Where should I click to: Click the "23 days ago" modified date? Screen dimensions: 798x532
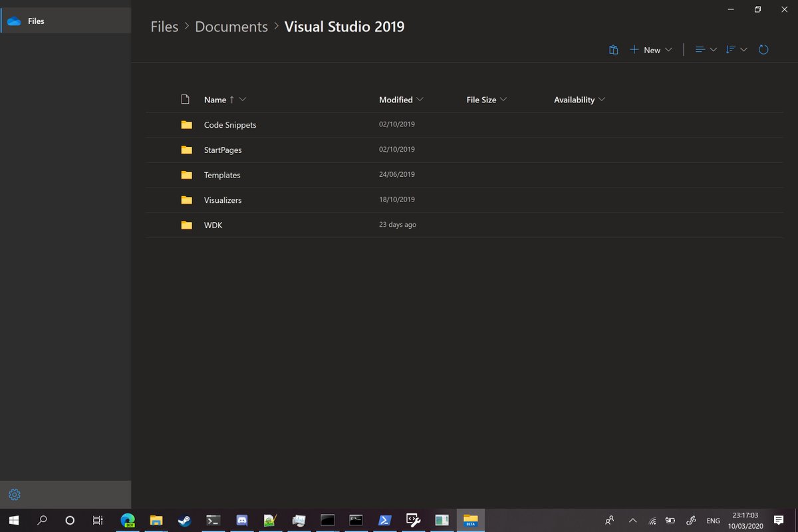click(398, 225)
